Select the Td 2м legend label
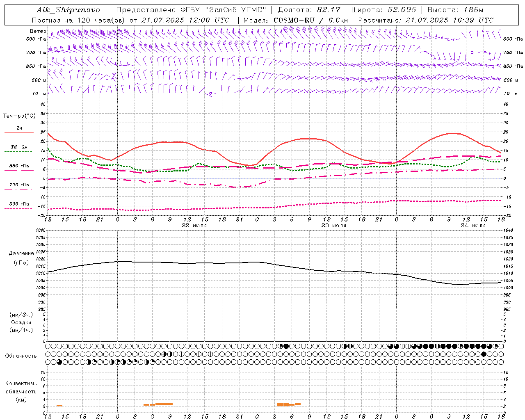 [x=19, y=147]
